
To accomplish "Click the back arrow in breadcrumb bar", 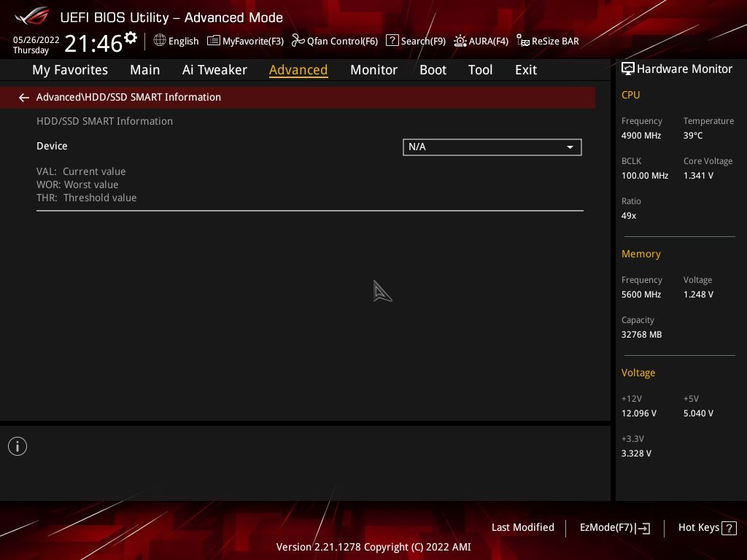I will pyautogui.click(x=24, y=98).
